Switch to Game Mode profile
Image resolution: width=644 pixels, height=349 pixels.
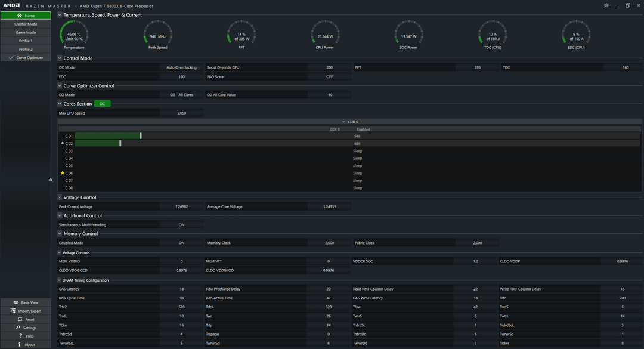tap(26, 32)
